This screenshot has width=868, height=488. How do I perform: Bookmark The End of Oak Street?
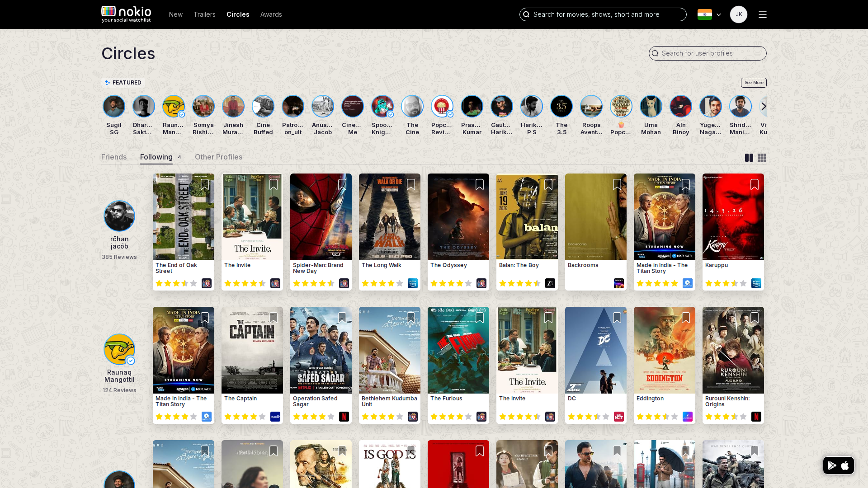tap(205, 185)
